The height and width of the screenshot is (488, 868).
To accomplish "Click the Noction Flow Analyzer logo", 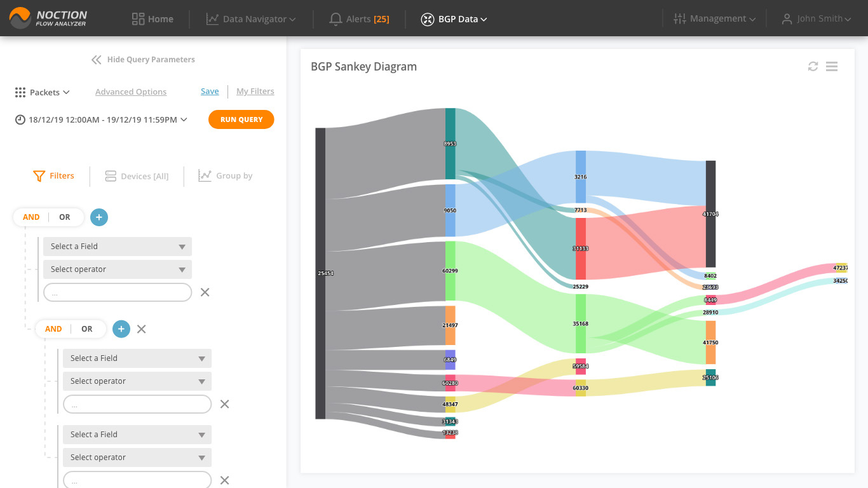I will [48, 18].
